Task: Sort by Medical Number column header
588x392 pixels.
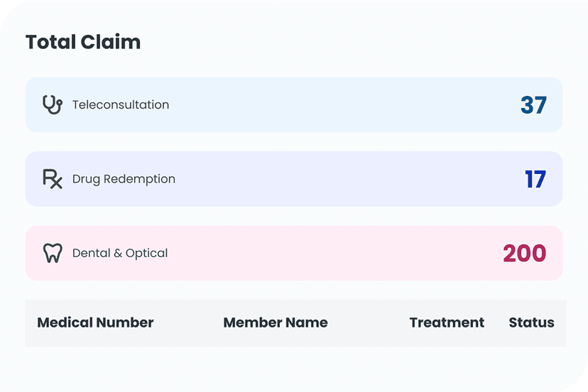Action: pos(95,322)
